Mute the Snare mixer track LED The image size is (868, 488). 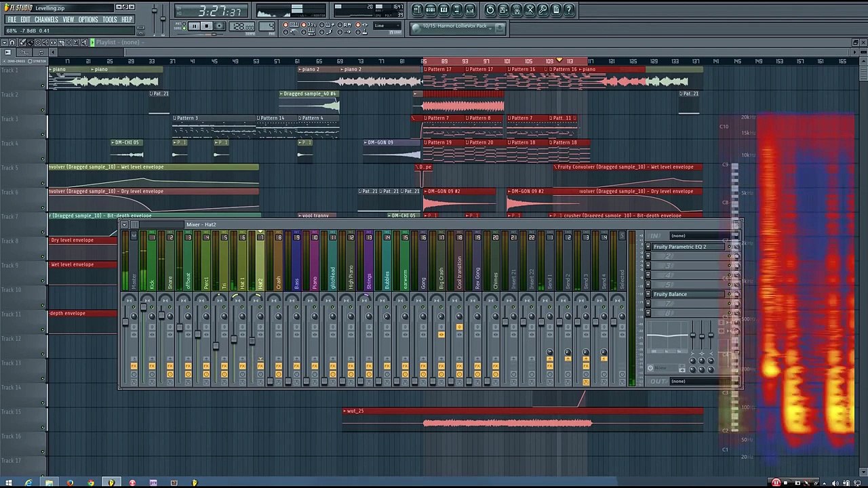pos(170,307)
